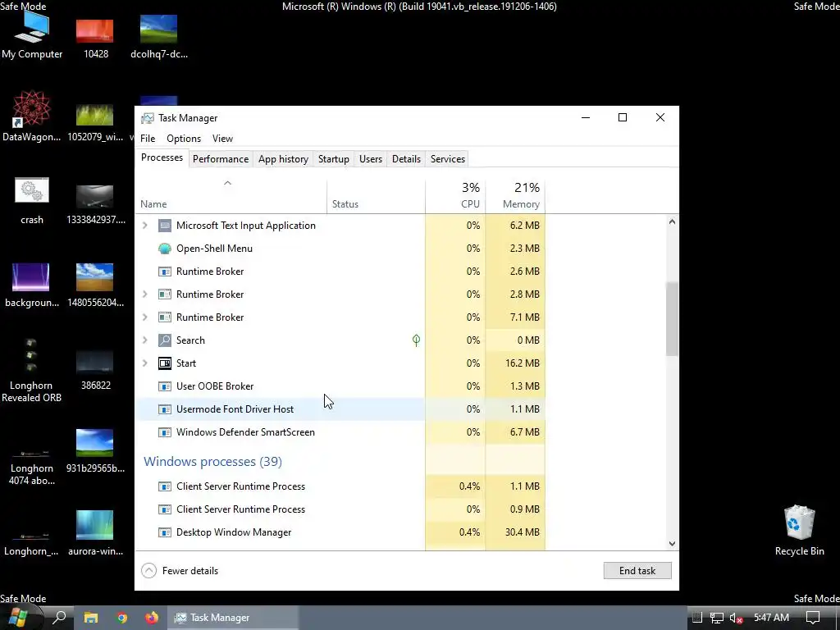Switch to the App history tab

pyautogui.click(x=283, y=159)
